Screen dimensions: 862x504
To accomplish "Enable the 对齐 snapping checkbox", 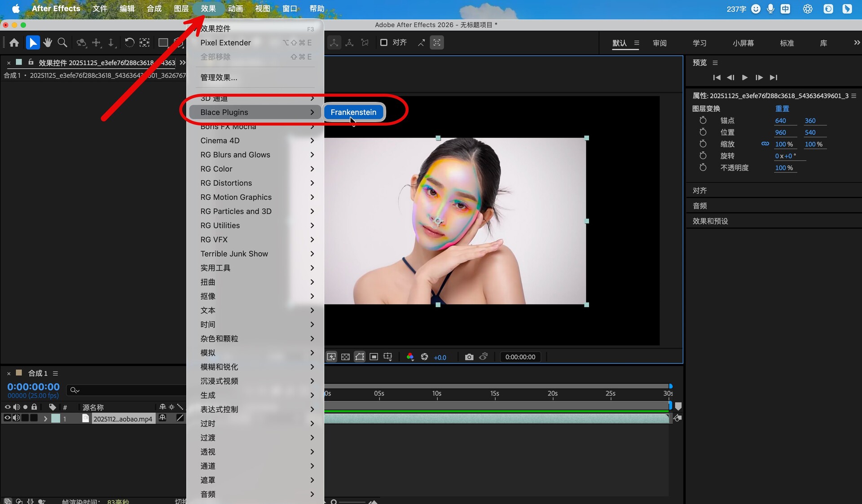I will (384, 43).
